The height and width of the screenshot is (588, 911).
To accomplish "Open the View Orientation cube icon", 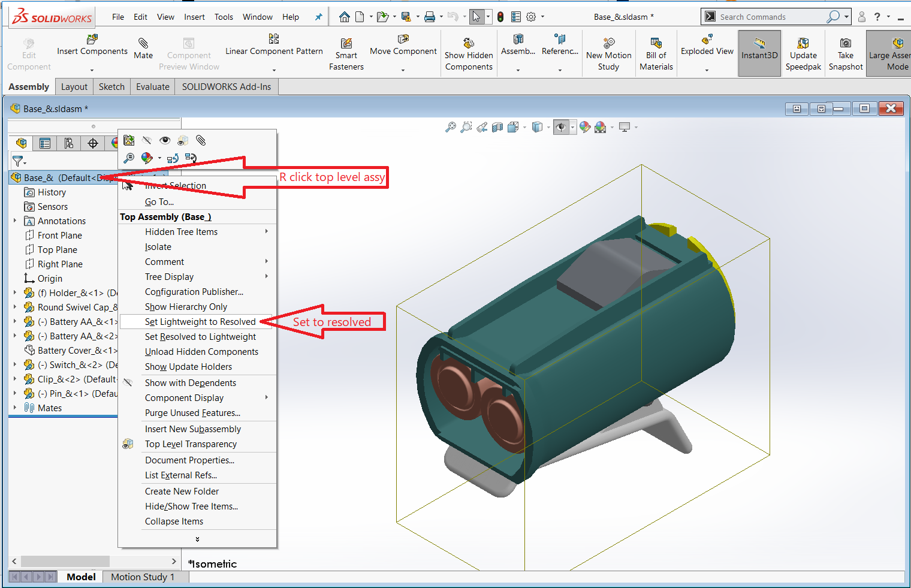I will tap(513, 127).
